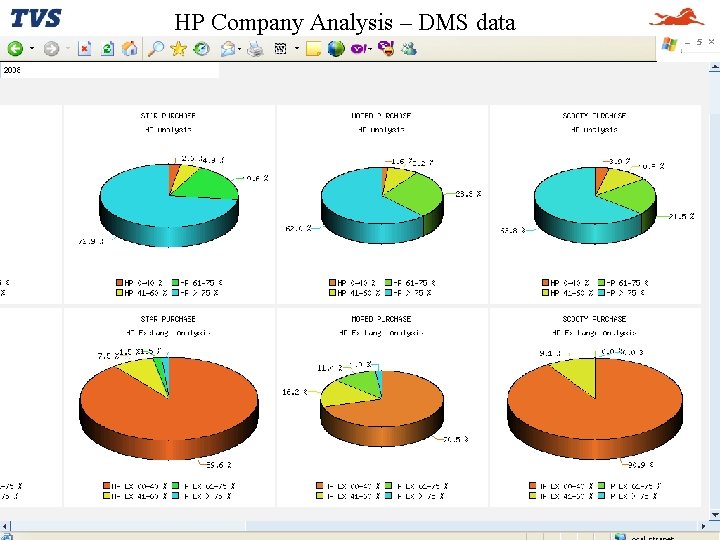Click the green slice of Moped Purchase HP analysis pie

coord(418,195)
